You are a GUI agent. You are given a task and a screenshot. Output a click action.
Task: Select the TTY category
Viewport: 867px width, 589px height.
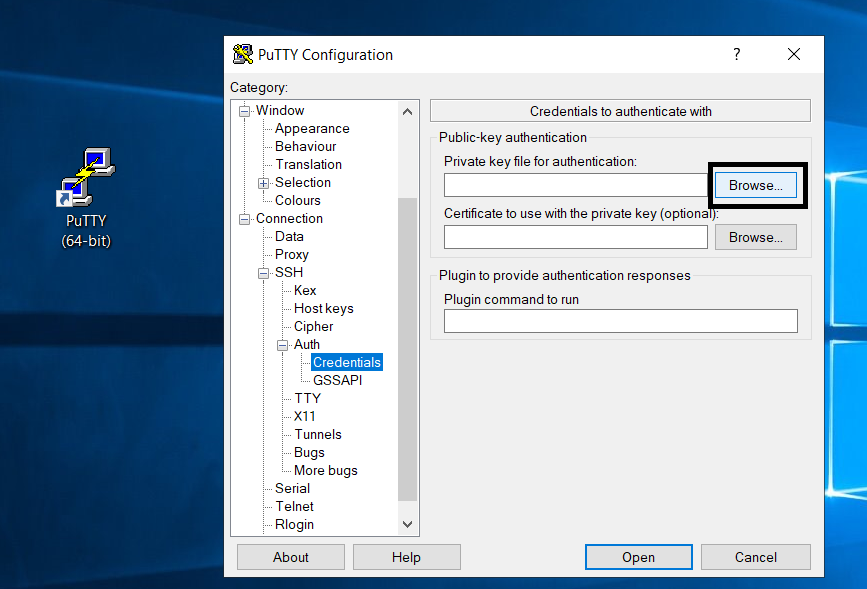[307, 399]
